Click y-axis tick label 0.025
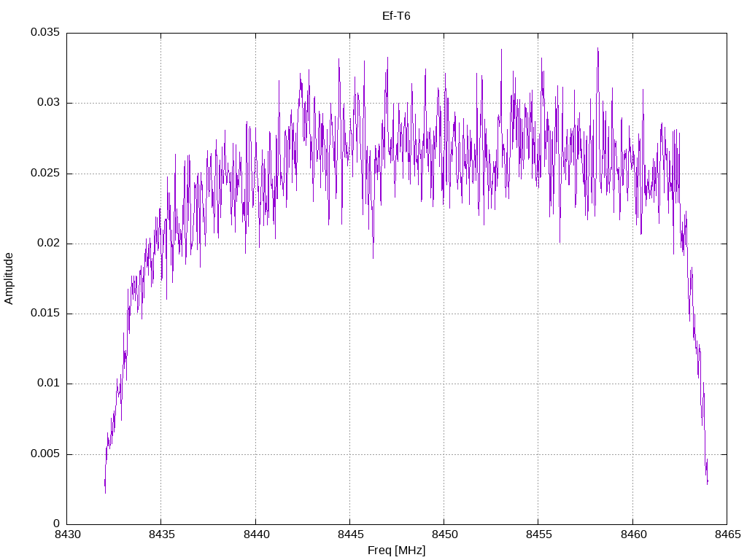This screenshot has width=747, height=560. [45, 173]
